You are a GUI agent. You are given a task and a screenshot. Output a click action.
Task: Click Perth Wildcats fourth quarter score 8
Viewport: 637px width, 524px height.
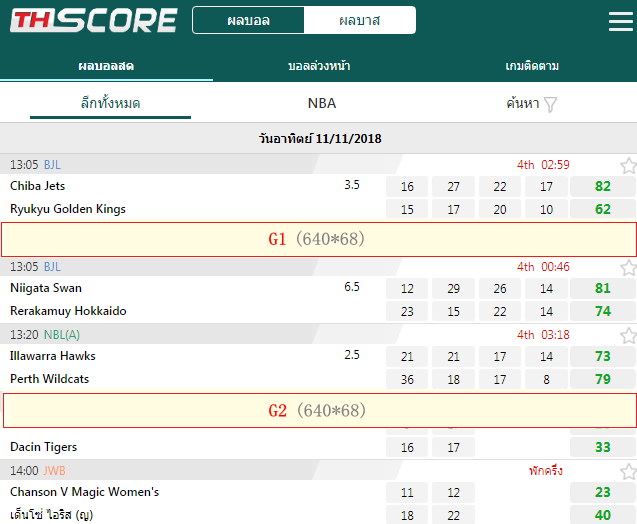pos(546,379)
